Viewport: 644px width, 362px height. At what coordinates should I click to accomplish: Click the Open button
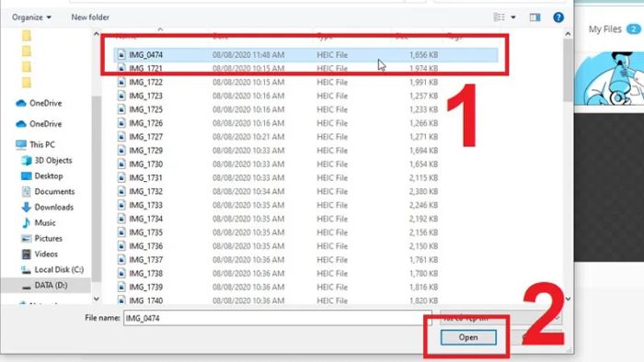pyautogui.click(x=468, y=337)
